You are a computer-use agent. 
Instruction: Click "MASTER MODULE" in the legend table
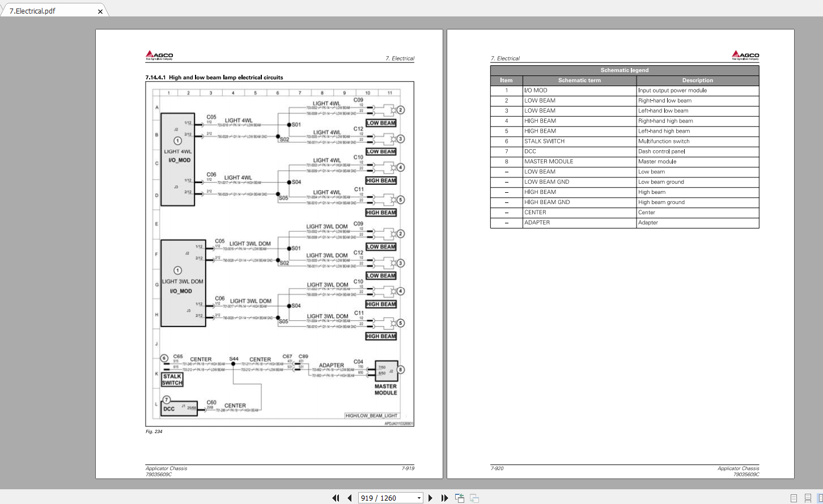[549, 162]
